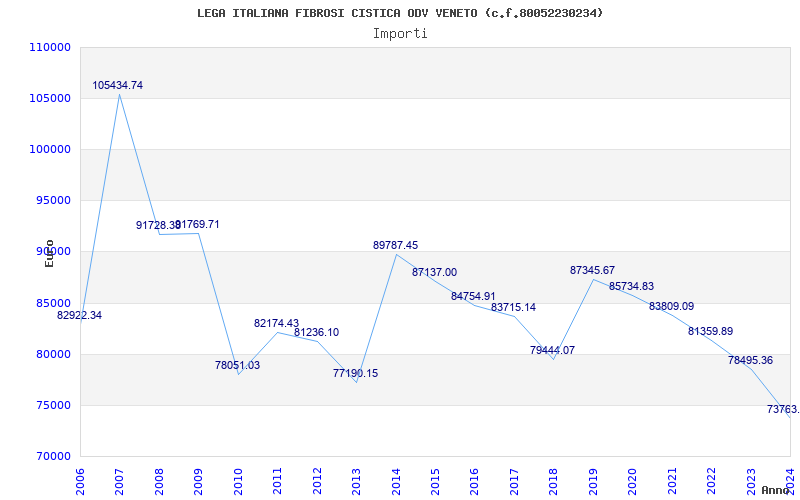Select the 2022 year axis label

tap(711, 480)
